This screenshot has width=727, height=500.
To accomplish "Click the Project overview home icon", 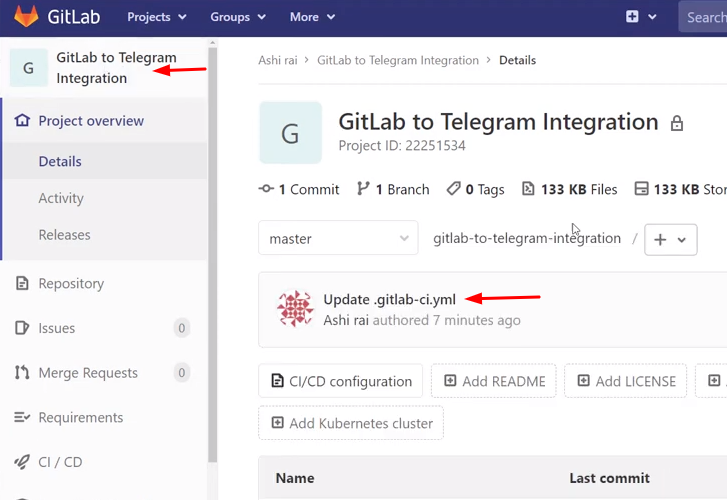I will [x=22, y=121].
